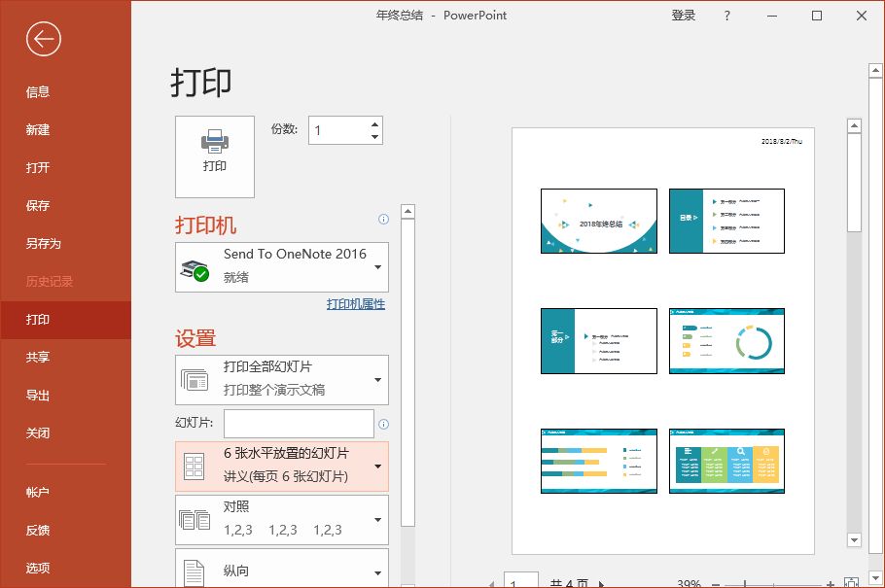The image size is (885, 588).
Task: Open Help with the question mark icon
Action: [726, 16]
